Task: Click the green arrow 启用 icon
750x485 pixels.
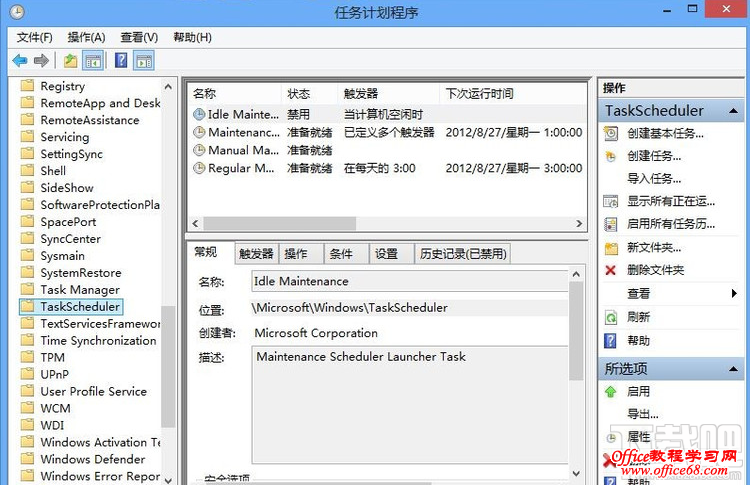Action: tap(610, 392)
